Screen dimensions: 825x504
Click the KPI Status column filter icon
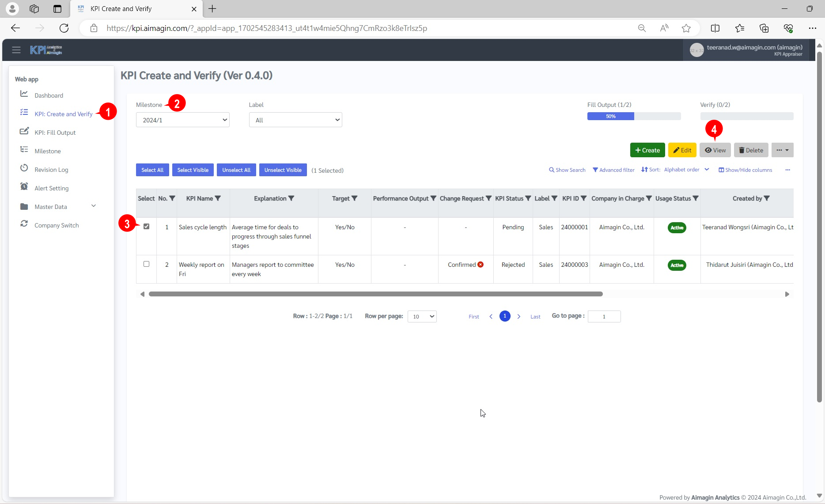528,198
